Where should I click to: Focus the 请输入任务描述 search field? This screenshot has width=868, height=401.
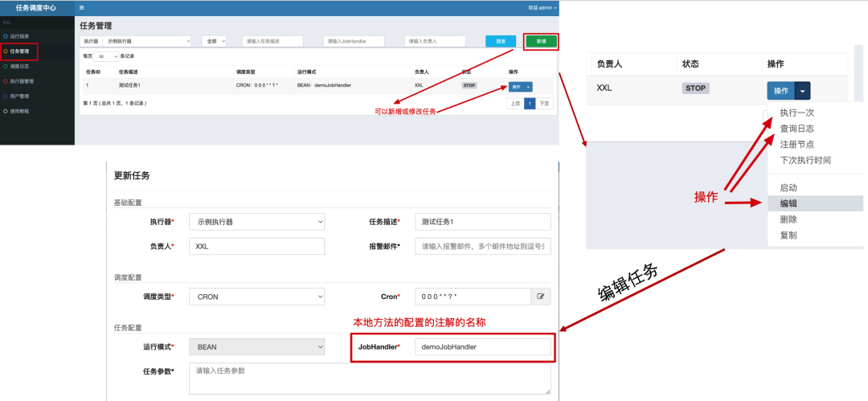click(x=272, y=41)
